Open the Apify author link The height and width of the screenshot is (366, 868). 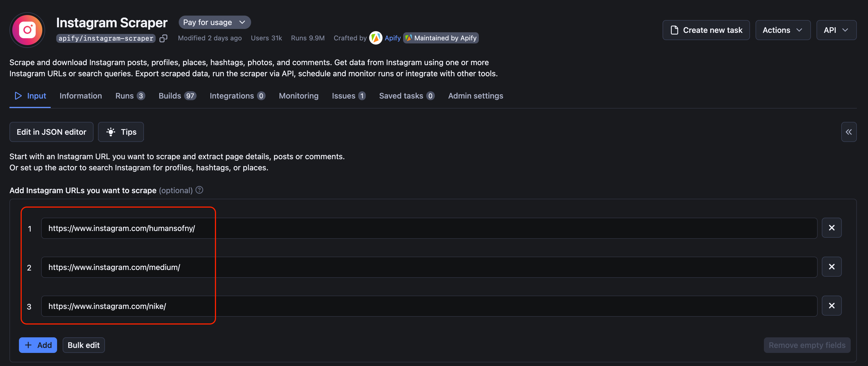(393, 38)
